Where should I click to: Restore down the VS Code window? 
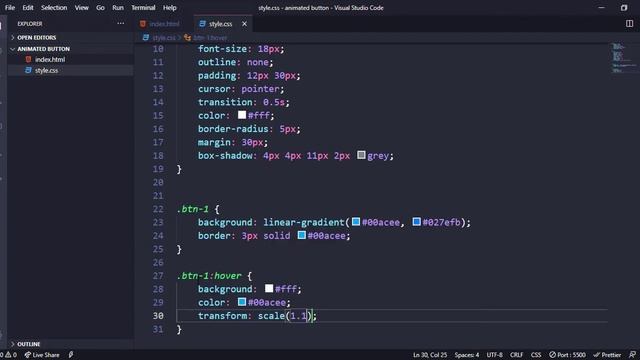(624, 8)
